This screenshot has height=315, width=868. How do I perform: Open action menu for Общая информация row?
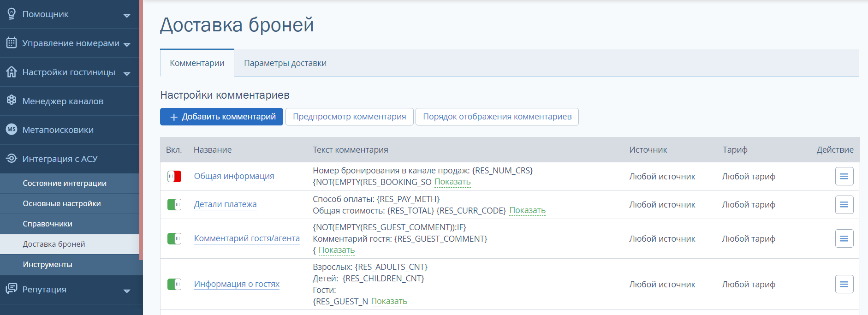pyautogui.click(x=844, y=176)
